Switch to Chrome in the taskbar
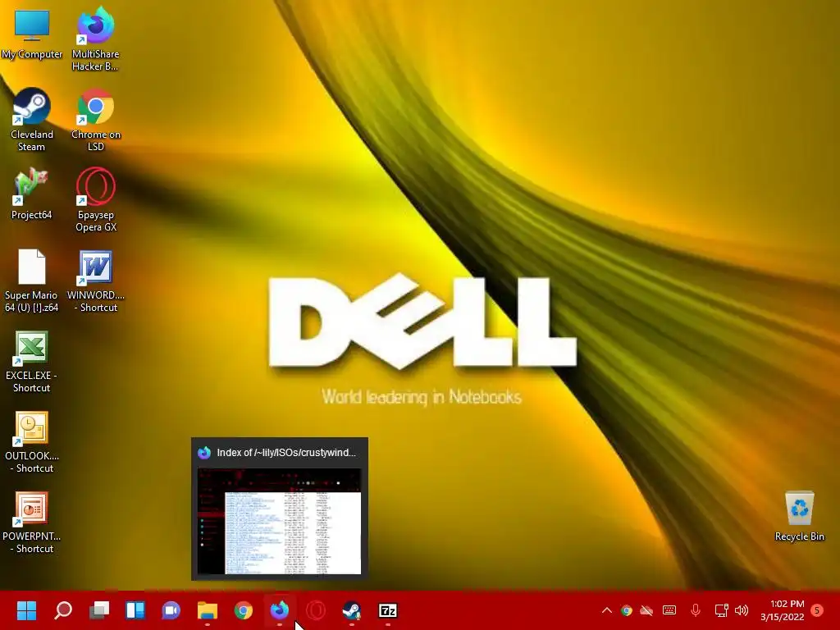This screenshot has width=840, height=630. 243,610
